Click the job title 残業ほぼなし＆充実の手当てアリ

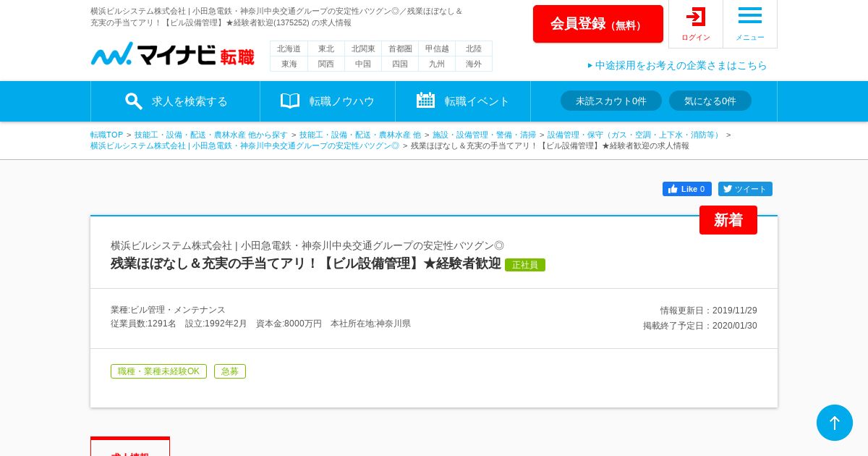306,263
